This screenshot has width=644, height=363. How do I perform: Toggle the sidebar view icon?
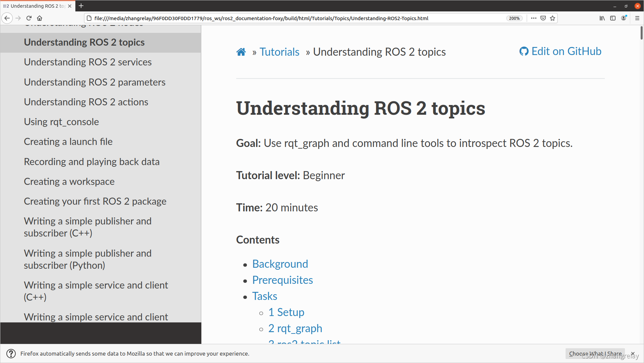(x=613, y=18)
